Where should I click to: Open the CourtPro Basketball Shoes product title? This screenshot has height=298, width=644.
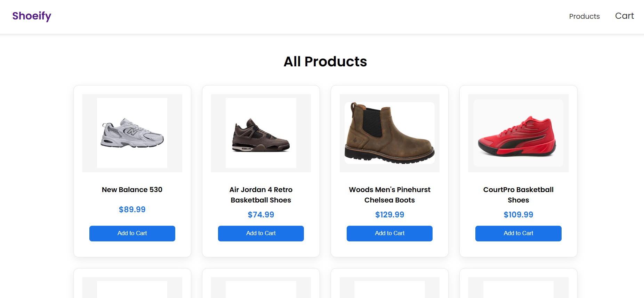click(518, 194)
